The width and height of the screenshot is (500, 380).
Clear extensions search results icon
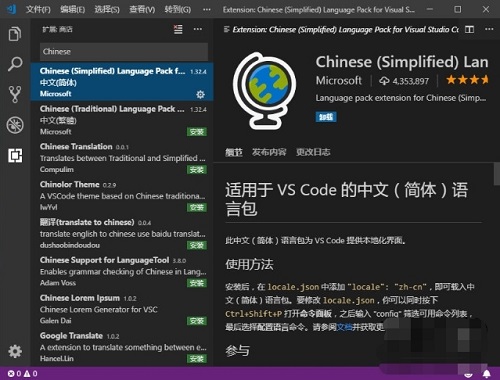click(178, 29)
